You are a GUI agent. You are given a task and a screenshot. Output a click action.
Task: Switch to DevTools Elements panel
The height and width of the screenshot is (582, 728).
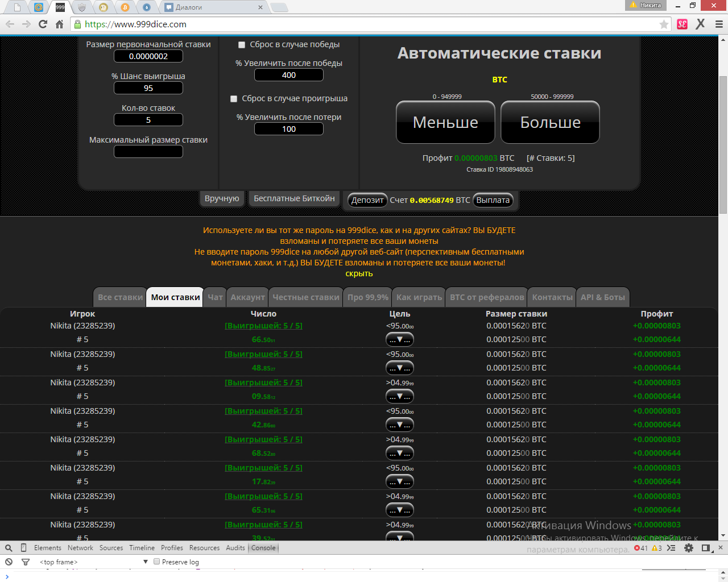pos(48,548)
